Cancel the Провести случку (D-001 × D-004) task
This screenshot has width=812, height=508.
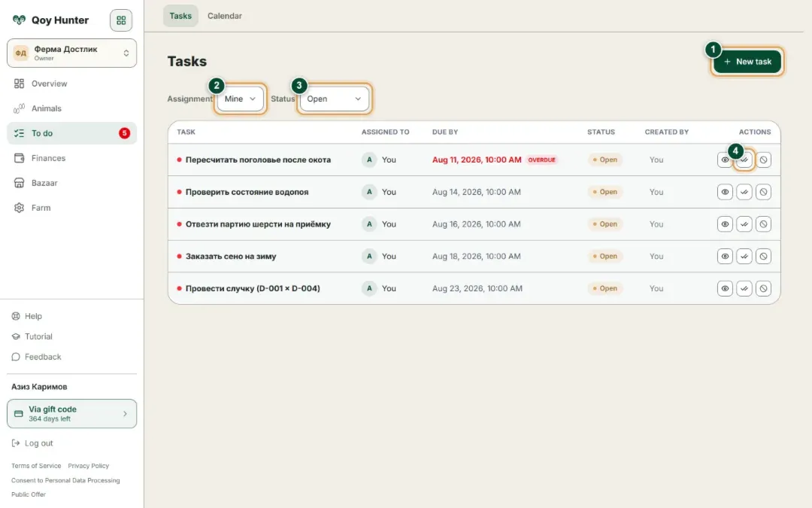[763, 288]
